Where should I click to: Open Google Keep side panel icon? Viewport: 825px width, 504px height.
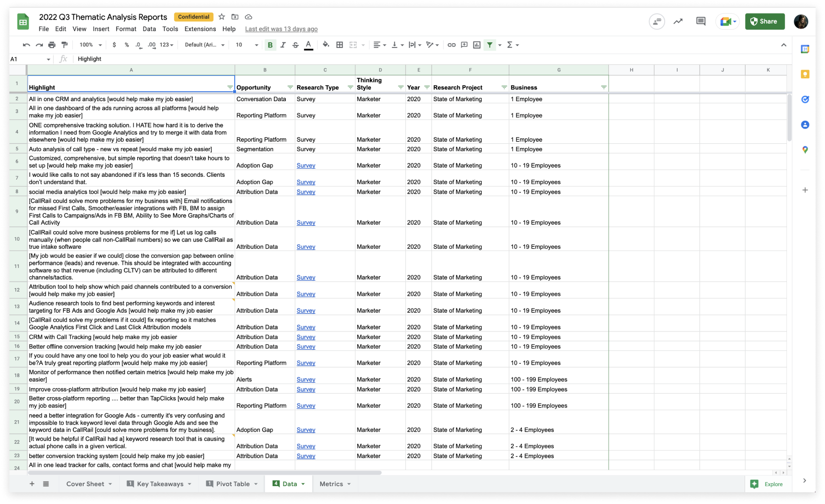click(x=805, y=74)
